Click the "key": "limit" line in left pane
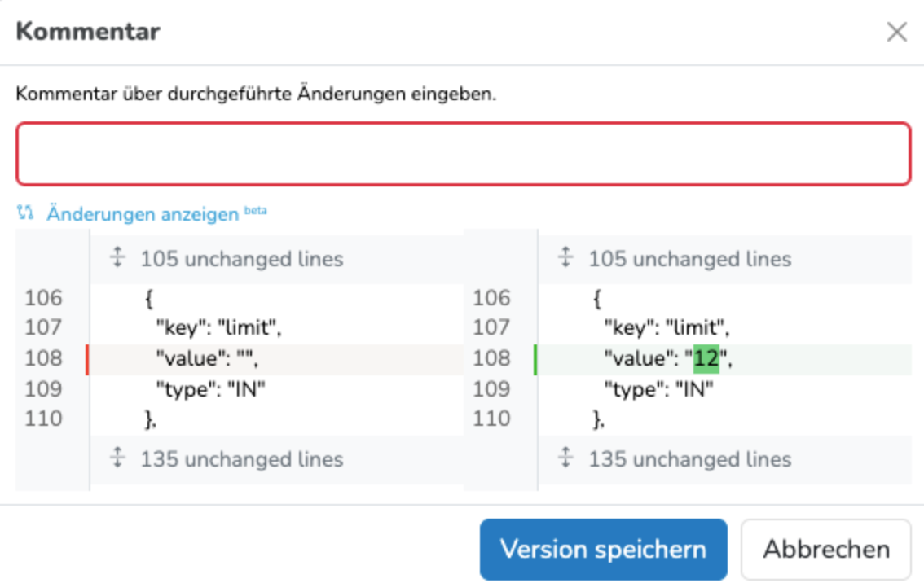The image size is (924, 583). [x=218, y=328]
